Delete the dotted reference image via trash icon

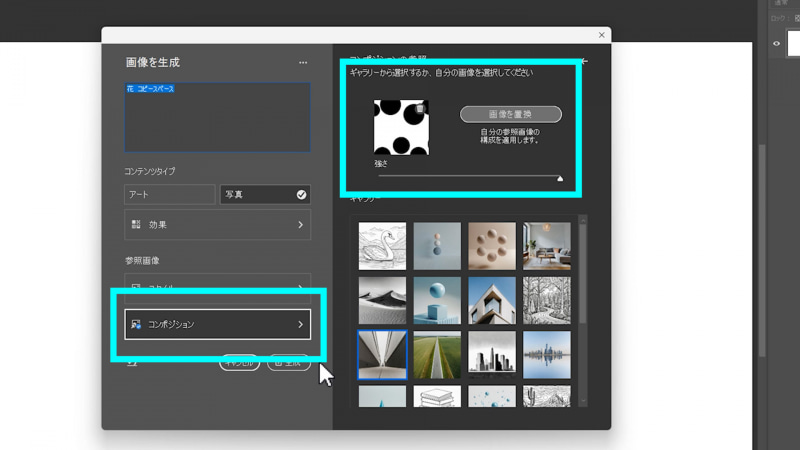(419, 109)
